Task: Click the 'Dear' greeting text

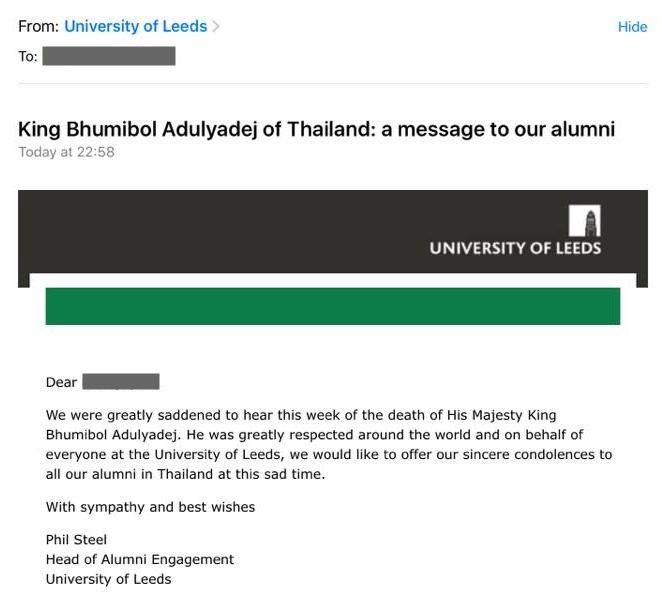Action: [61, 382]
